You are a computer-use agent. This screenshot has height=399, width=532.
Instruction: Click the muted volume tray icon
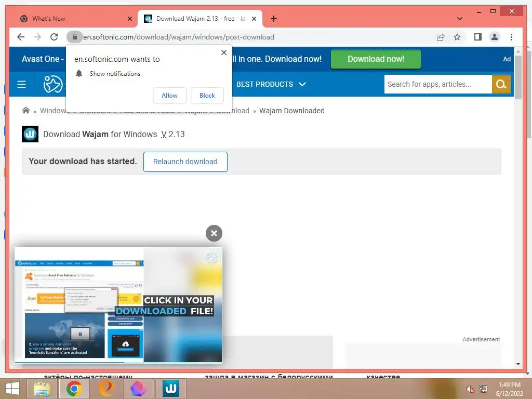pyautogui.click(x=470, y=389)
